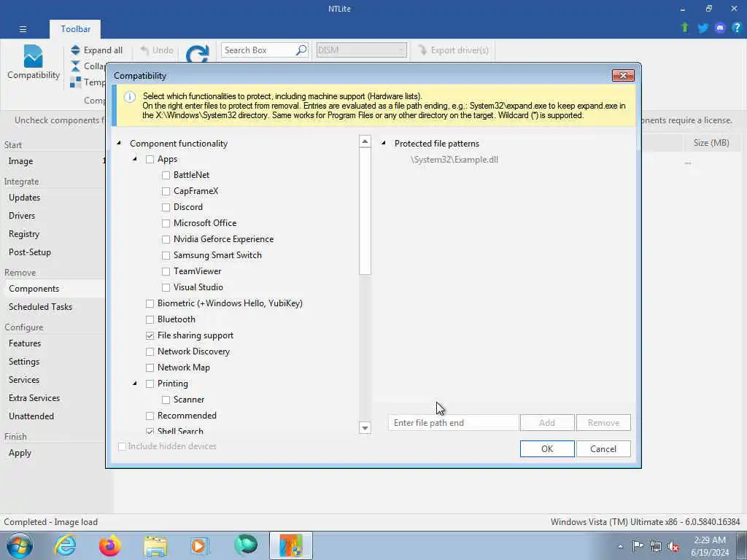Click the muted volume tray icon

(673, 546)
